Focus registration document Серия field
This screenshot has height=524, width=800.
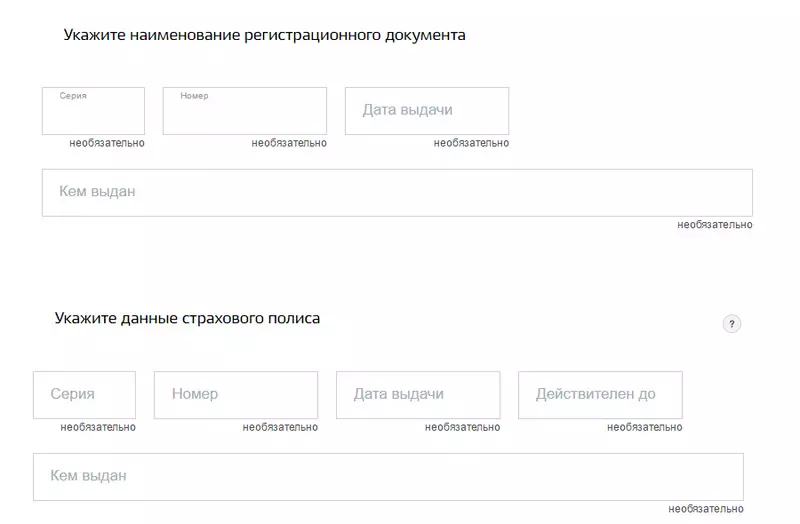click(x=93, y=111)
